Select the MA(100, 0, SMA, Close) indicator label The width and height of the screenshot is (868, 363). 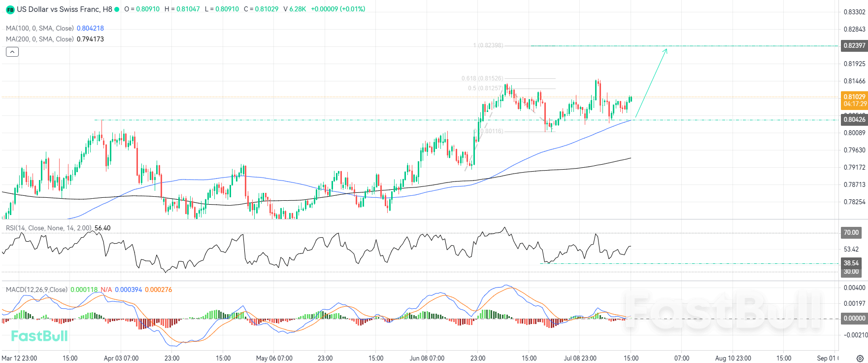tap(40, 28)
